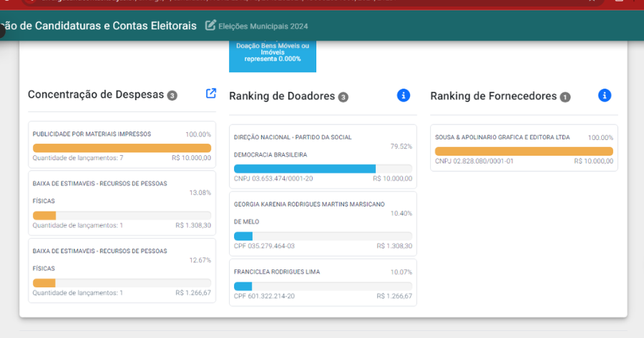Click count badge next to Concentração de Despesas
644x338 pixels.
coord(172,96)
